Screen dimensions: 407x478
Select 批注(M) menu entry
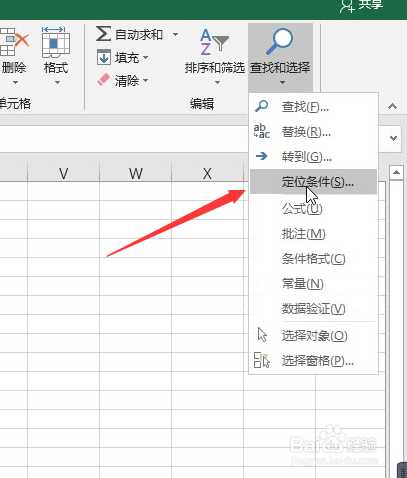(313, 234)
